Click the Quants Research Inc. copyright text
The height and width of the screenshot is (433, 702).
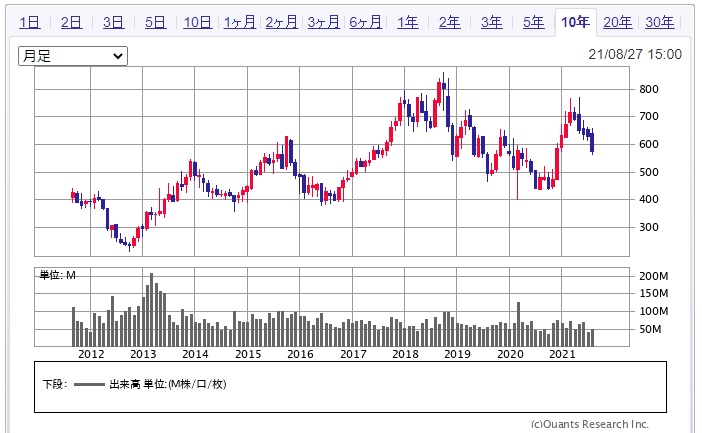[590, 424]
